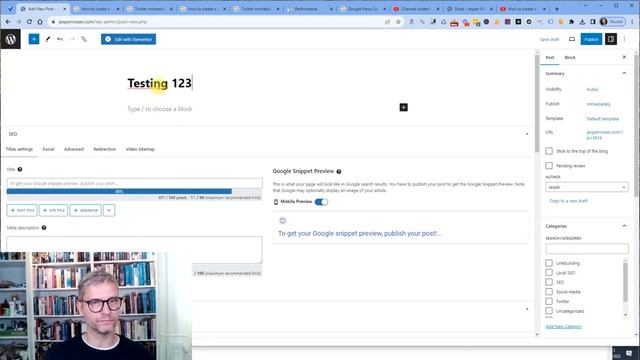Insert the Post Title variable

pyautogui.click(x=22, y=210)
